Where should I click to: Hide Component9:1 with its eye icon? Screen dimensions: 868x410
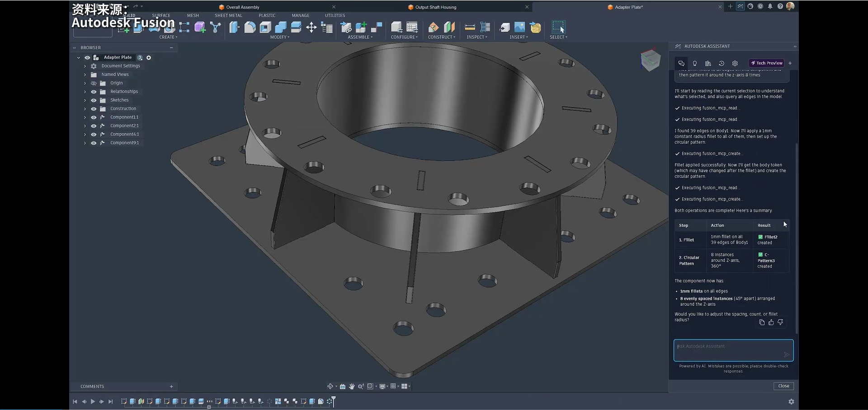[94, 143]
